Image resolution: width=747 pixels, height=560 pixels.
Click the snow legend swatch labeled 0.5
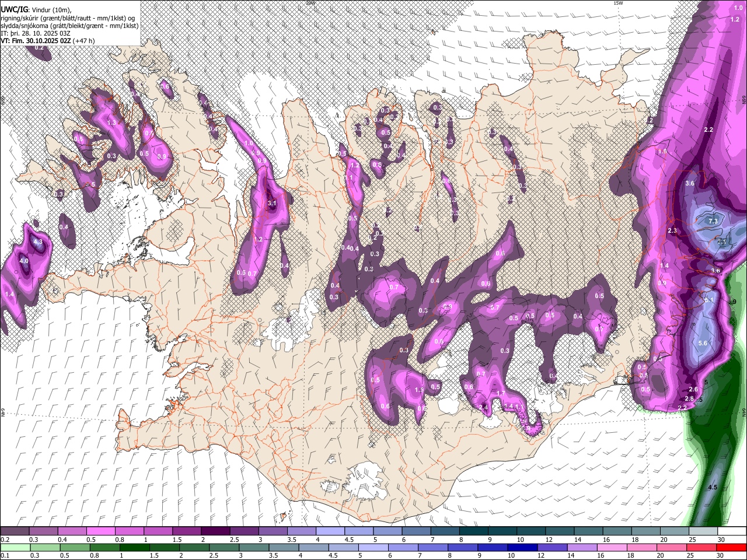pos(100,531)
